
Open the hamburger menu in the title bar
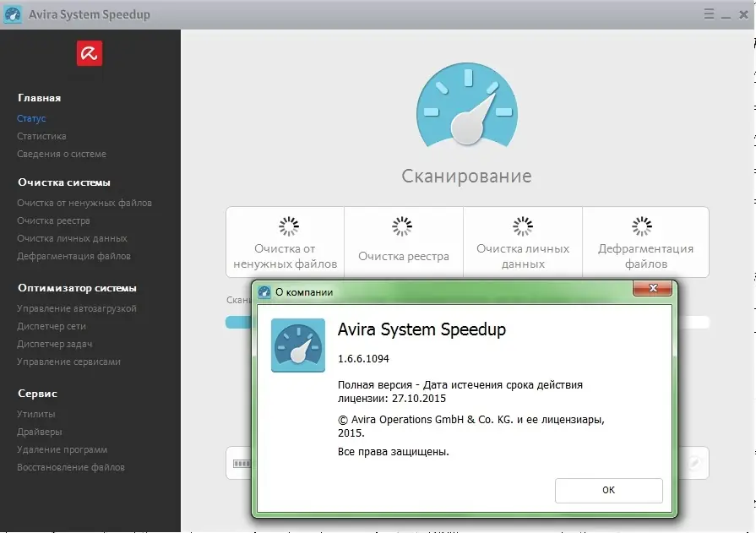pos(708,14)
